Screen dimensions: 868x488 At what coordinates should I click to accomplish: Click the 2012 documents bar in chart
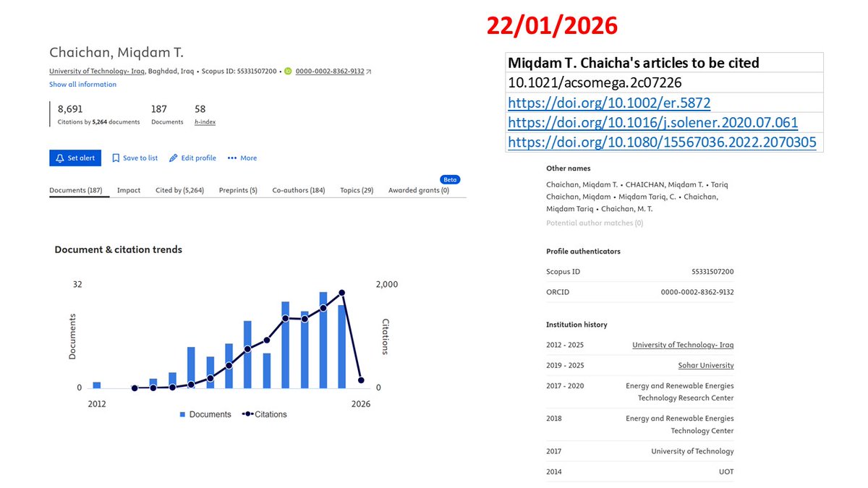pos(97,385)
